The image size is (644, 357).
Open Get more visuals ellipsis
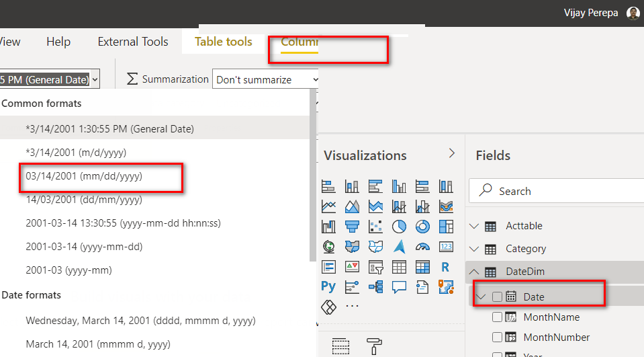pos(352,306)
